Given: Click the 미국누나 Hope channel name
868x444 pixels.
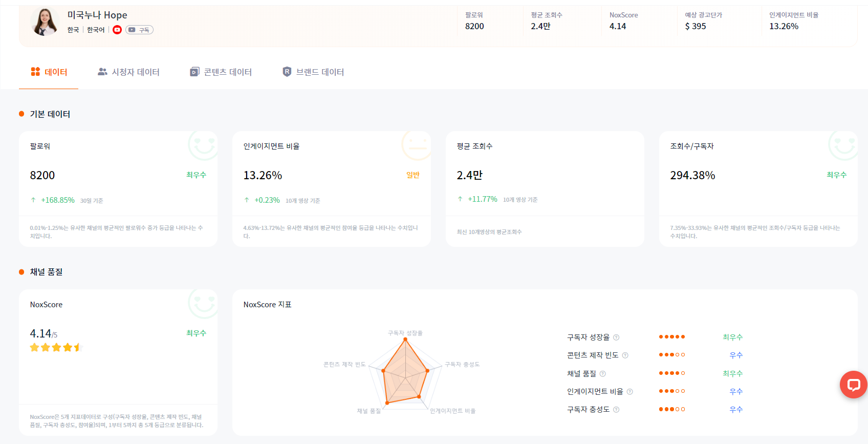Looking at the screenshot, I should pos(97,15).
